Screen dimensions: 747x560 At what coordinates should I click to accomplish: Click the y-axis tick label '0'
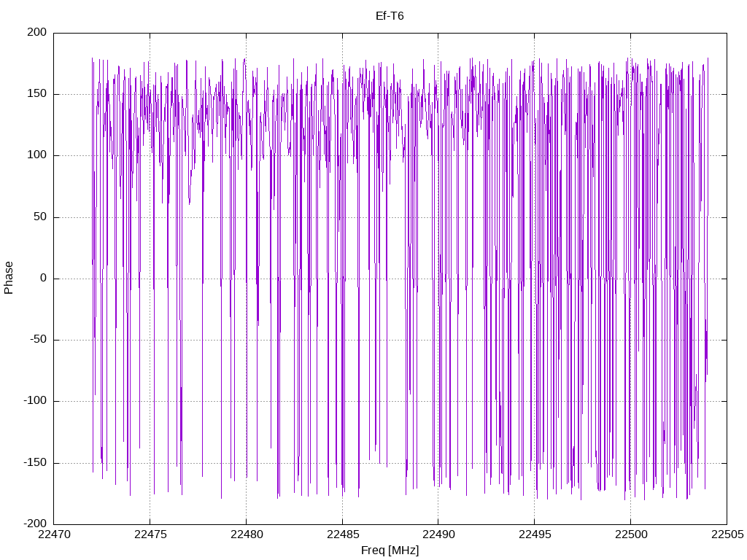click(x=43, y=278)
